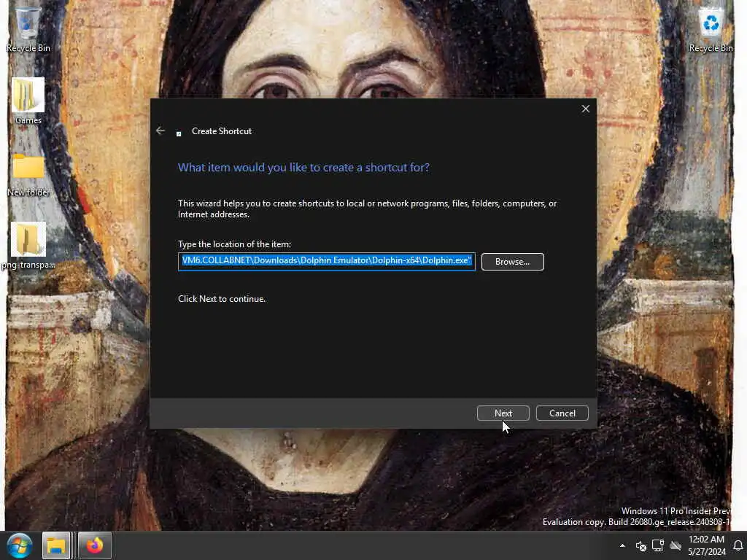Open File Explorer from the taskbar

56,545
